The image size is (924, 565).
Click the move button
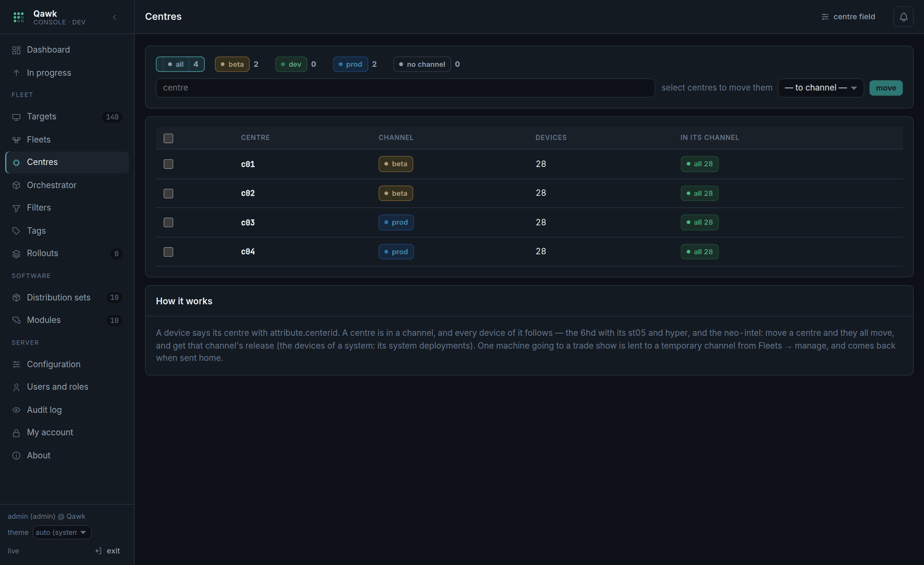coord(885,88)
